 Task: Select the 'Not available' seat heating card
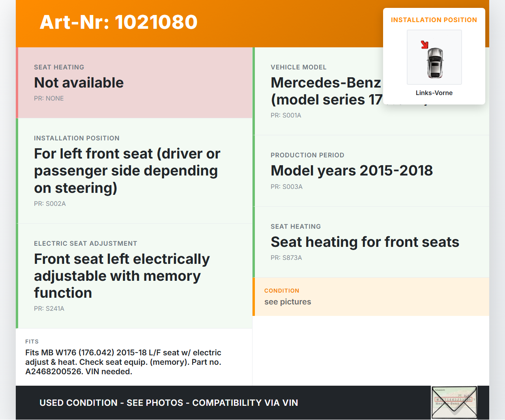[79, 83]
